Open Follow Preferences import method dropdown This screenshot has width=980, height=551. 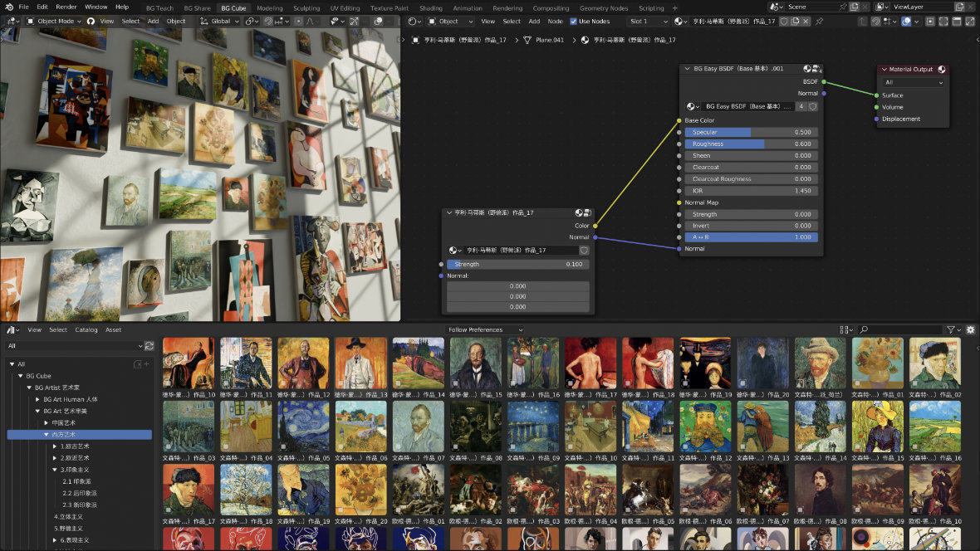click(485, 329)
